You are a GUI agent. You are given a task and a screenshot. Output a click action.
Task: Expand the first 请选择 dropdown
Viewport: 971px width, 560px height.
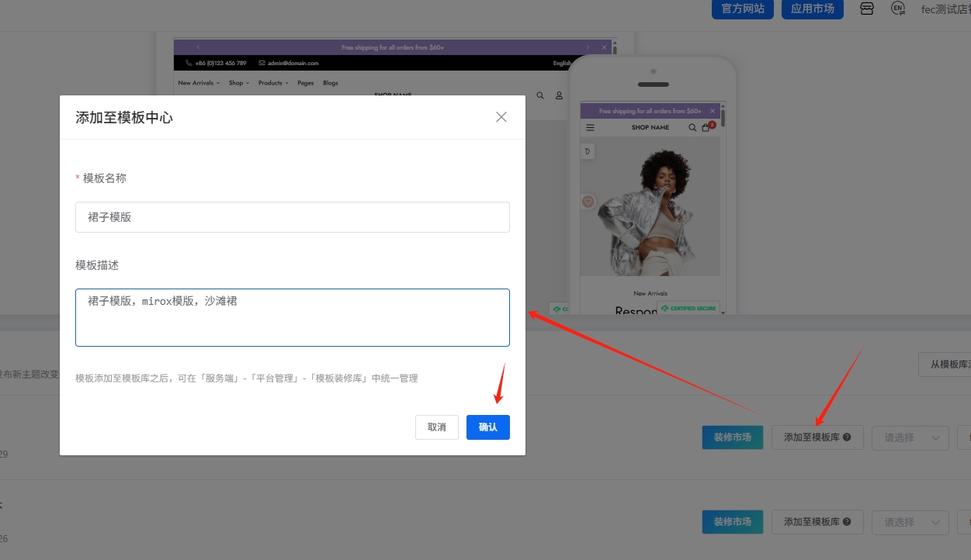pyautogui.click(x=910, y=437)
